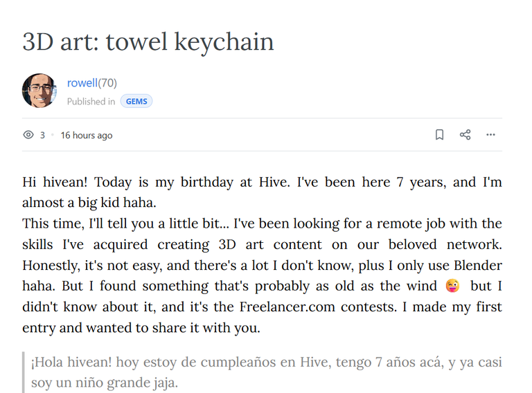
Task: Click the bookmark icon to save post
Action: 439,135
